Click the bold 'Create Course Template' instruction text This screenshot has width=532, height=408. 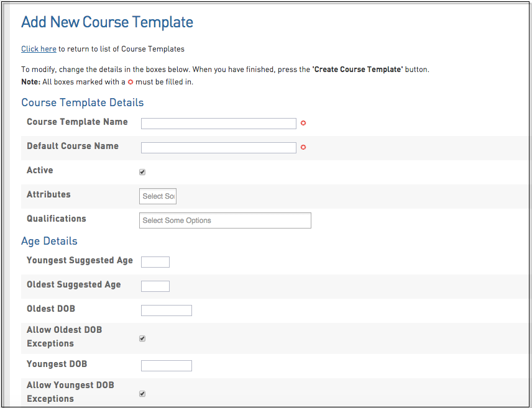point(357,70)
